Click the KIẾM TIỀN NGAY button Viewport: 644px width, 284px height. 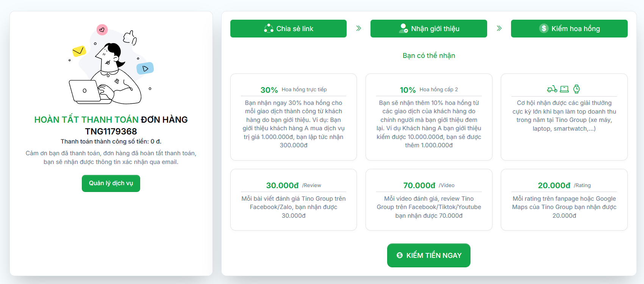(428, 255)
